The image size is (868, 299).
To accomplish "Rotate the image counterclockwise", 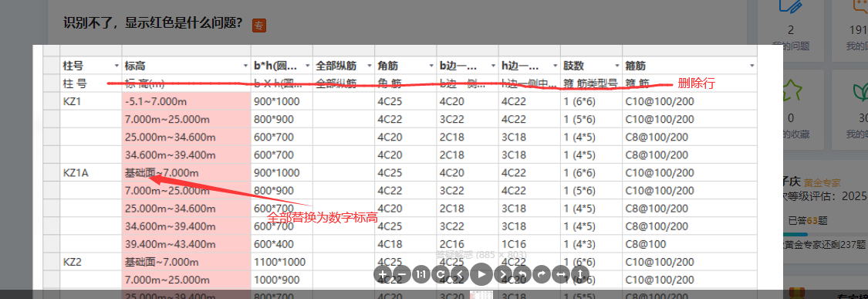I will click(x=522, y=274).
